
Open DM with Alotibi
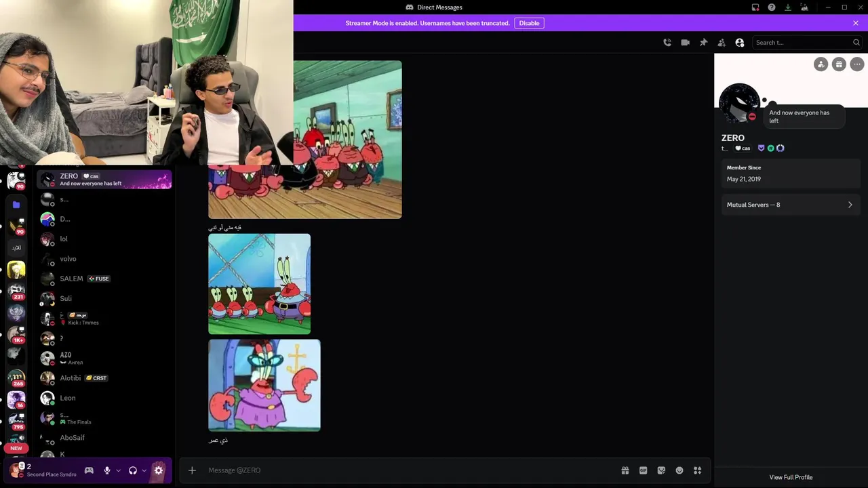pos(104,378)
